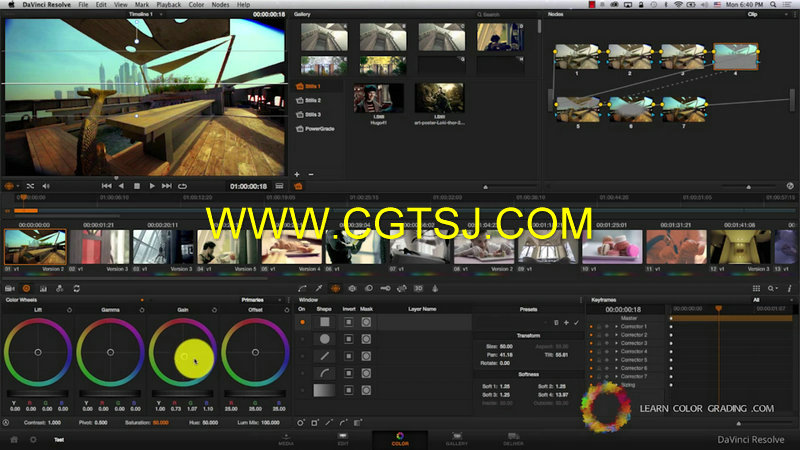This screenshot has width=800, height=450.
Task: Click the shuffle icon under the viewer
Action: (30, 186)
